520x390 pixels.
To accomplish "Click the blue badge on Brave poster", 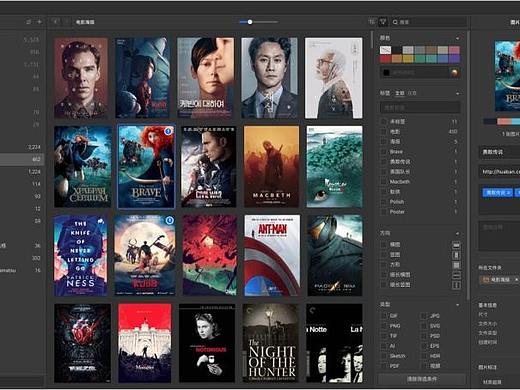I will coord(168,131).
